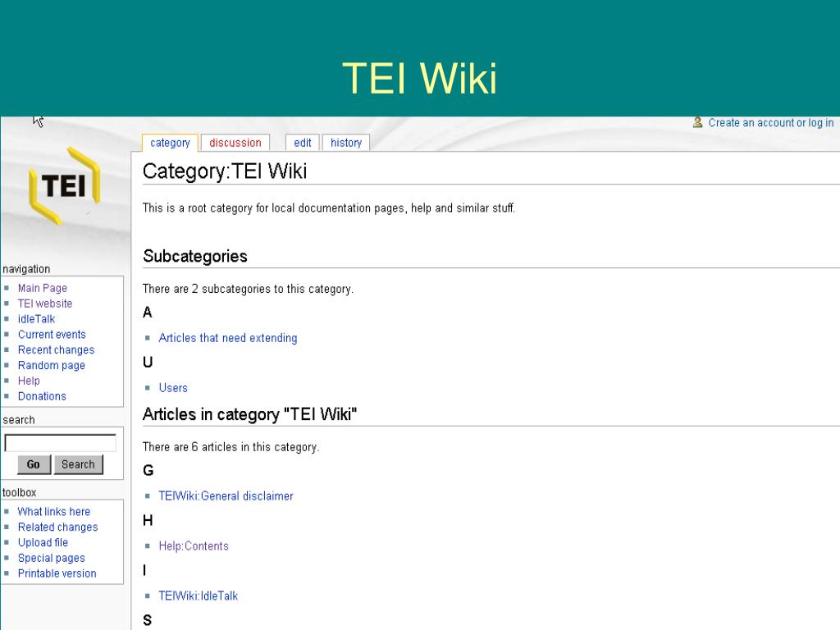
Task: View the history tab
Action: pos(346,143)
